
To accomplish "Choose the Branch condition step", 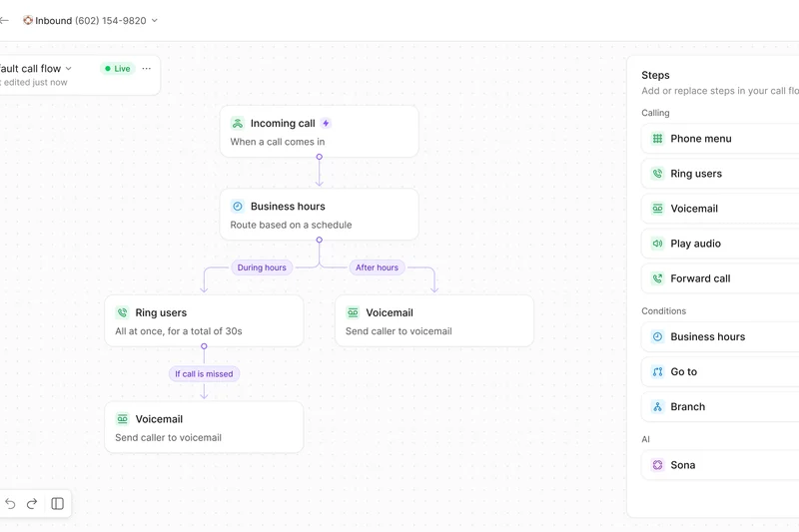I will 719,406.
